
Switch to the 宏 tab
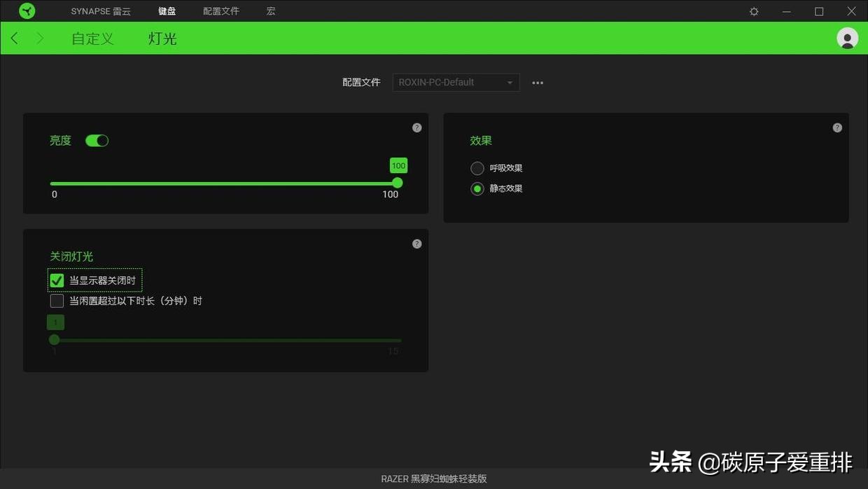pyautogui.click(x=270, y=11)
